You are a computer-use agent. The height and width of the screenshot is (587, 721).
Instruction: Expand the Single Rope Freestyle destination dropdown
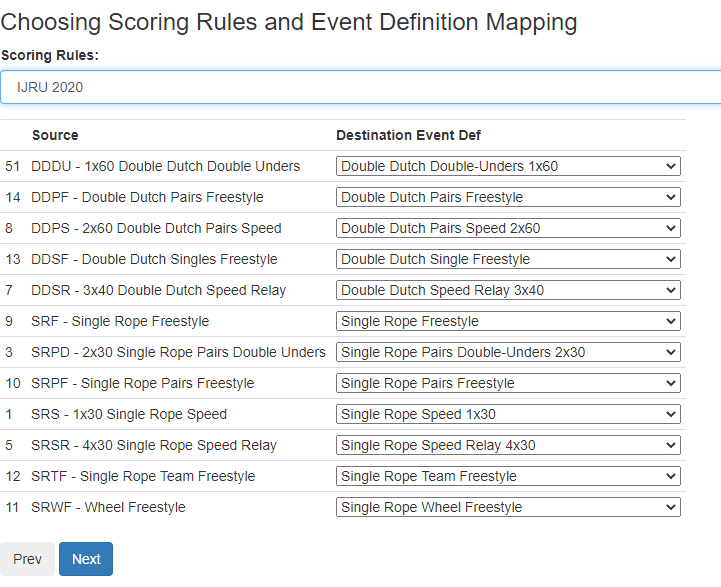508,321
